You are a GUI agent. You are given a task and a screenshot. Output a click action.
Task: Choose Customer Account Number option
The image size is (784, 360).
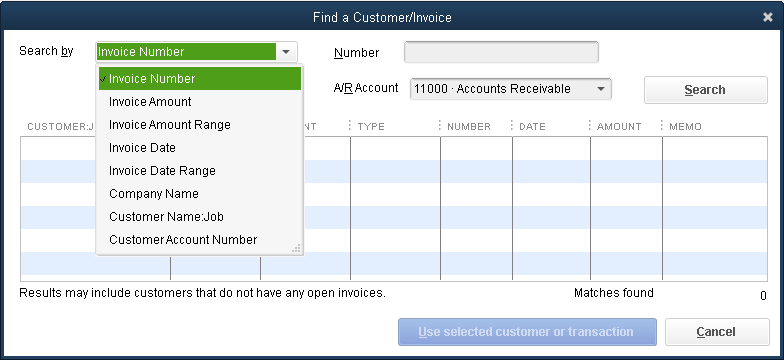(200, 240)
